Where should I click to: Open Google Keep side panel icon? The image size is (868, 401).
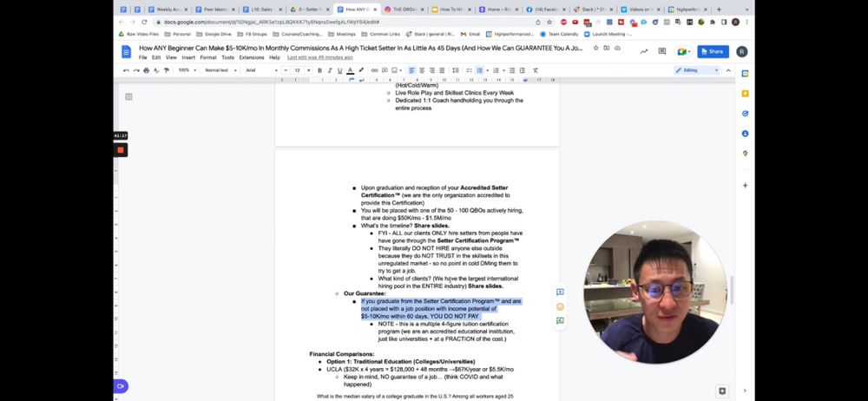(x=745, y=94)
